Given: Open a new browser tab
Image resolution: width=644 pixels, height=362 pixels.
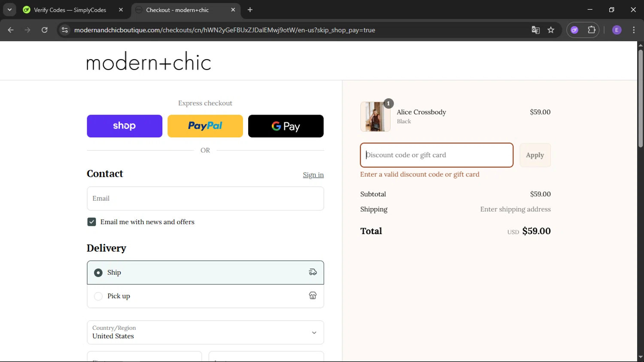Looking at the screenshot, I should [x=250, y=9].
